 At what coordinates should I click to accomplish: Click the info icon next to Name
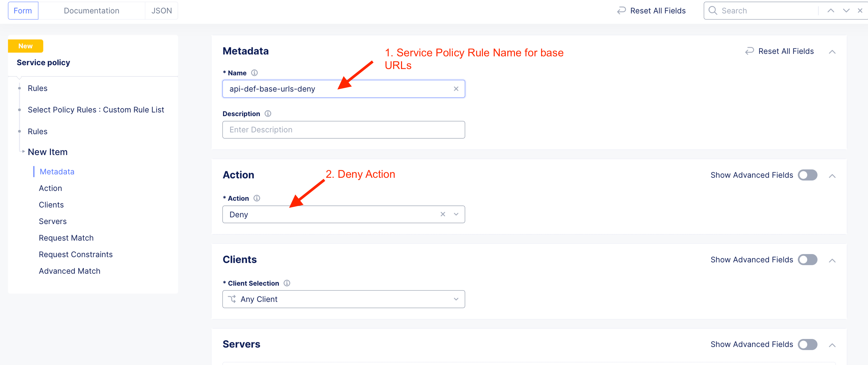click(x=254, y=73)
